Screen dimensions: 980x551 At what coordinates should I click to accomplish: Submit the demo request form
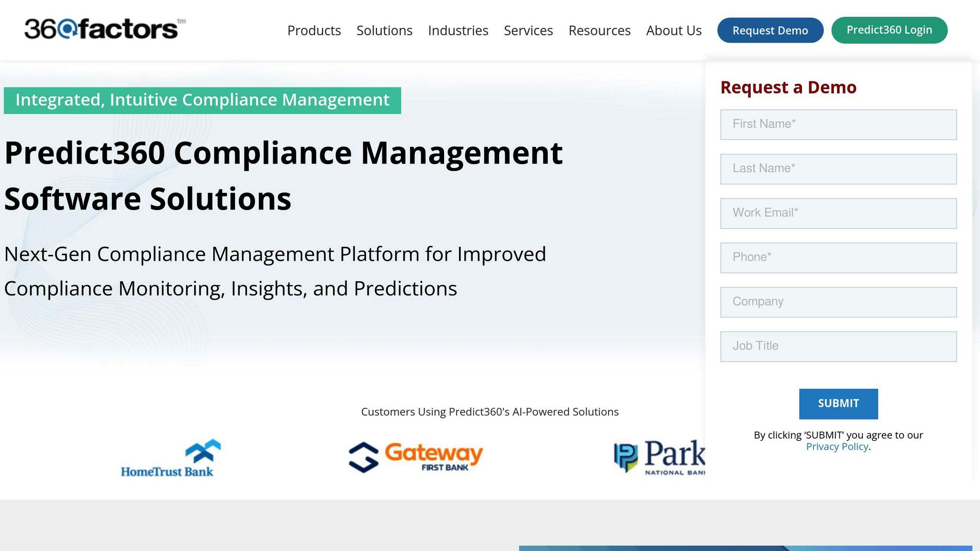pyautogui.click(x=838, y=404)
